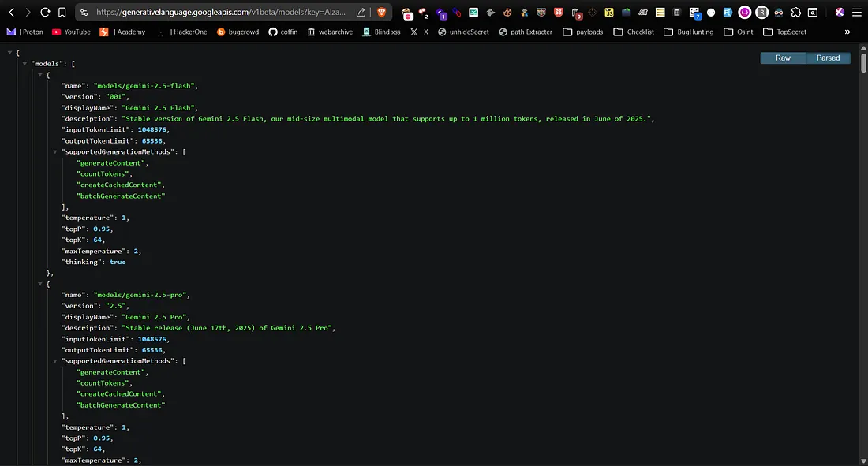
Task: Open the X bookmark
Action: [420, 32]
